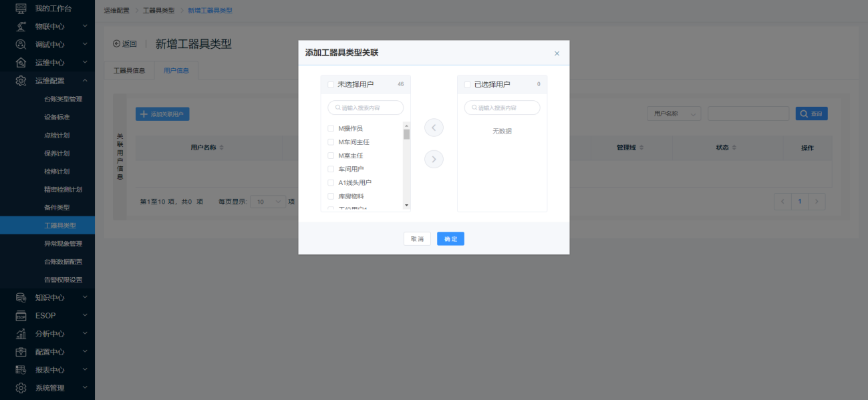Close the 添加工器具类型关联 dialog
868x400 pixels.
pyautogui.click(x=557, y=53)
